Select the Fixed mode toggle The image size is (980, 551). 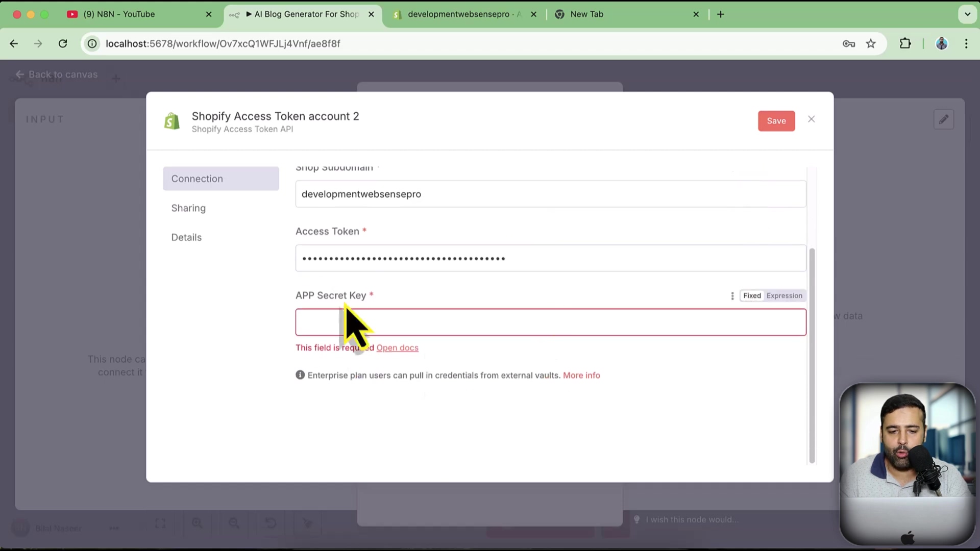point(752,296)
